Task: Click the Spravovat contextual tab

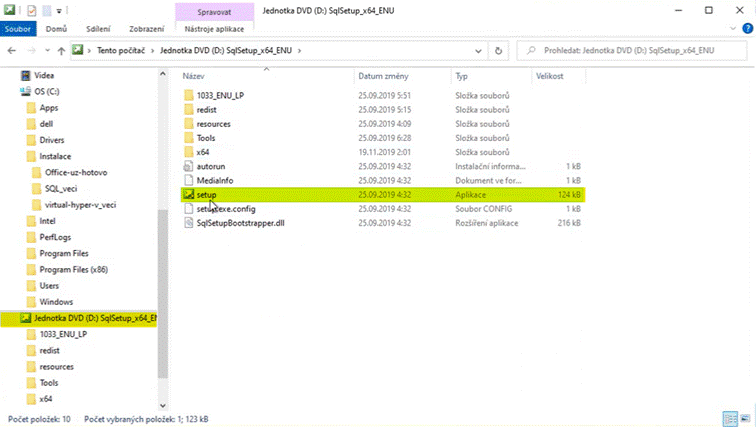Action: (x=214, y=12)
